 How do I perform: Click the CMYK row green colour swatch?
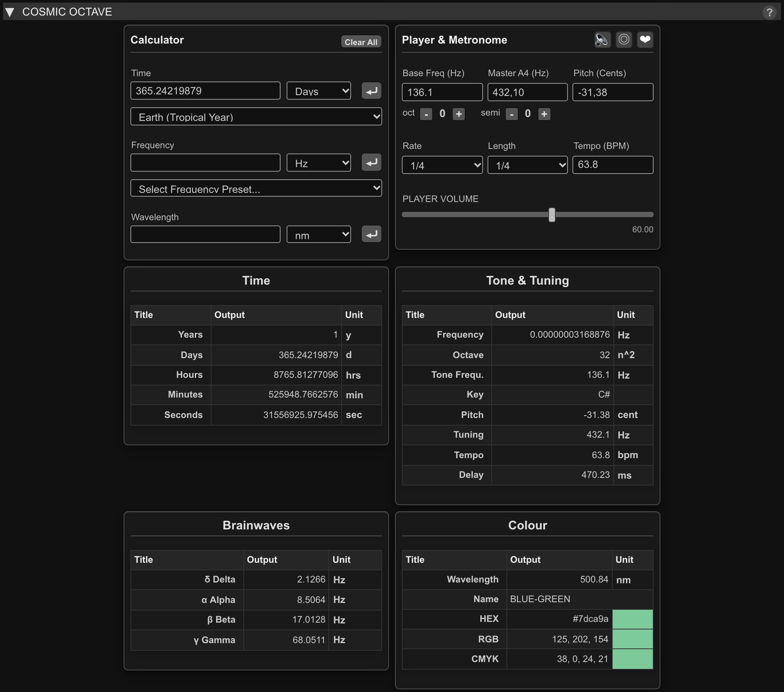pos(632,659)
